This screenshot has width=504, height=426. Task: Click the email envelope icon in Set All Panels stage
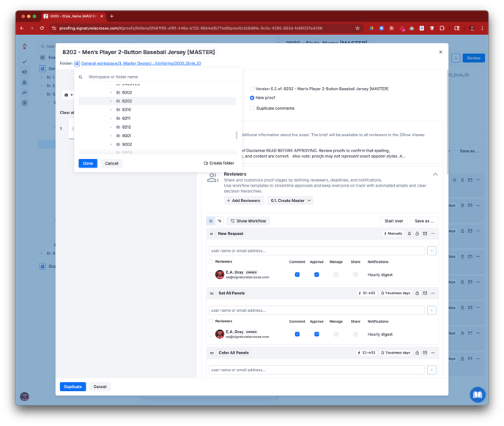(x=425, y=293)
